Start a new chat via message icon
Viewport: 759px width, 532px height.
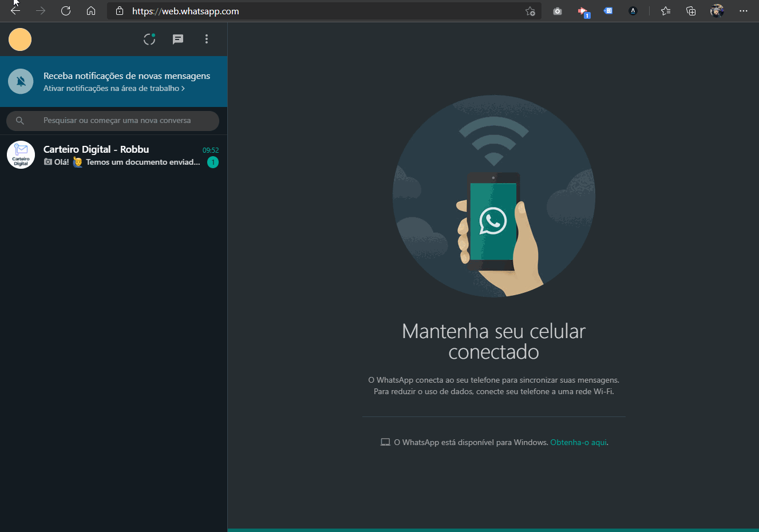178,39
